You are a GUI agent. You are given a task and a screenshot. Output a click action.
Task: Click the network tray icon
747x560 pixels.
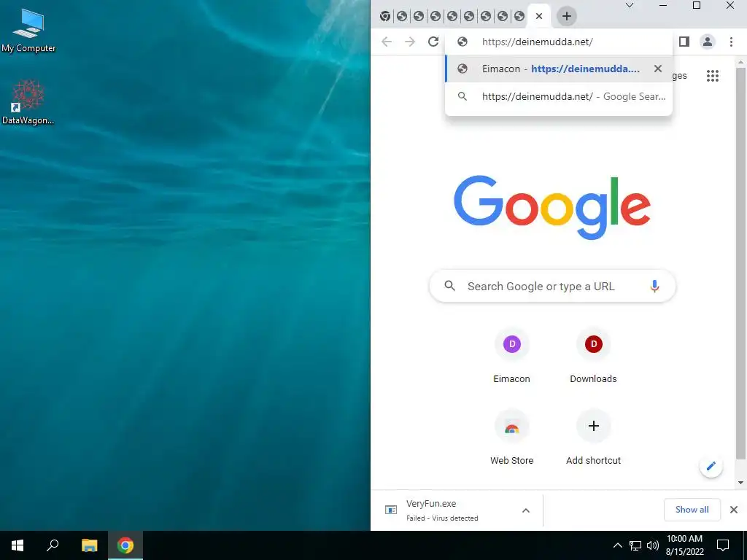point(635,545)
